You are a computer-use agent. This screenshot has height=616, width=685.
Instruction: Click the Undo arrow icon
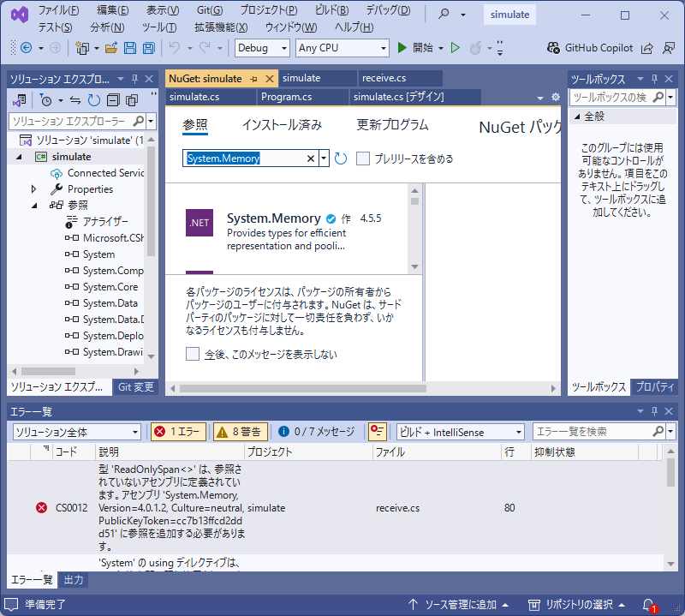click(175, 48)
